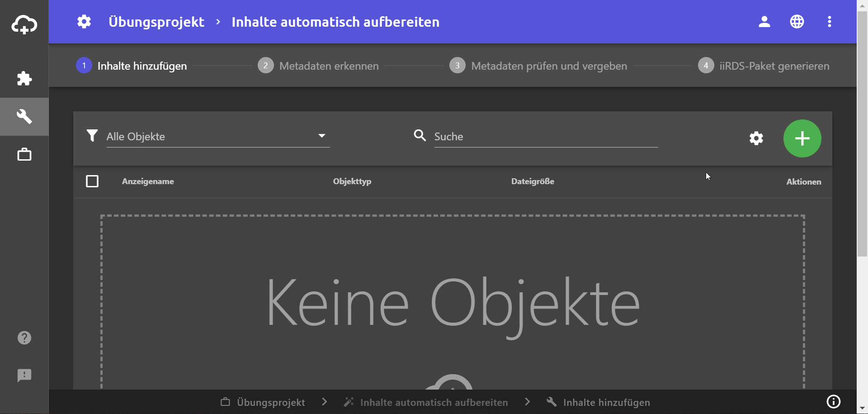This screenshot has width=868, height=414.
Task: Sort by the Objekttyp column header
Action: coord(352,181)
